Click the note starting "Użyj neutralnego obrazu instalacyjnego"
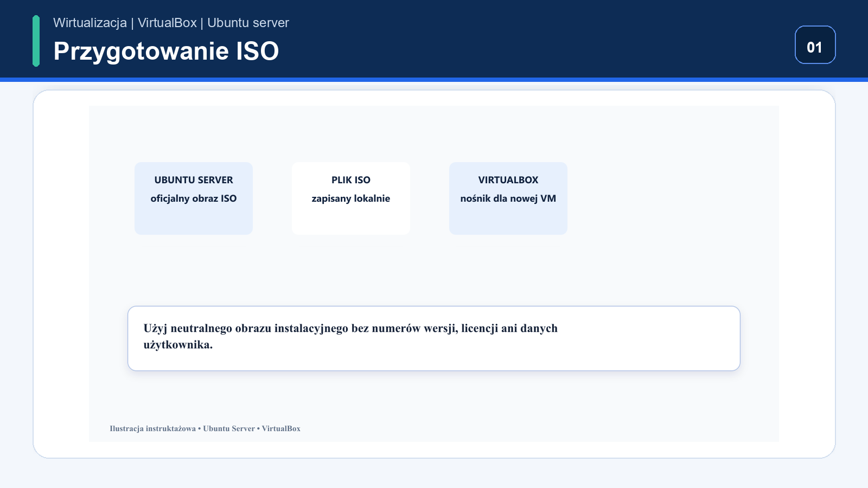This screenshot has height=488, width=868. pyautogui.click(x=434, y=338)
